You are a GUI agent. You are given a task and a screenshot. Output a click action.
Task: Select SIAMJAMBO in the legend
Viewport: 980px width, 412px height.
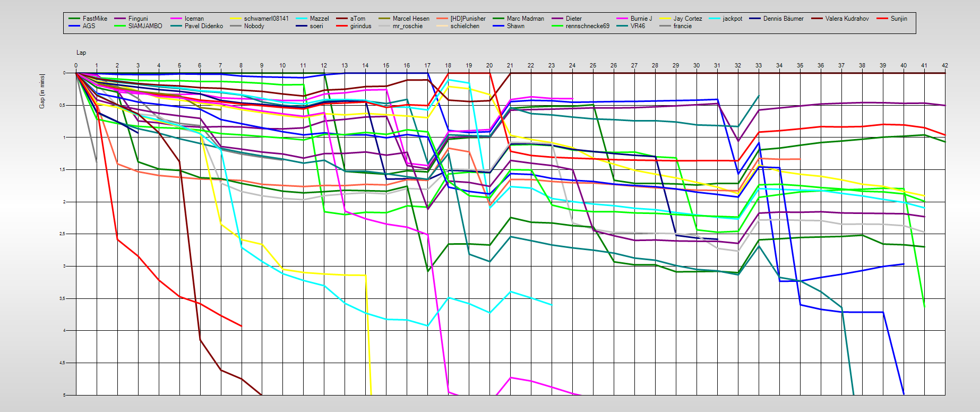point(145,26)
